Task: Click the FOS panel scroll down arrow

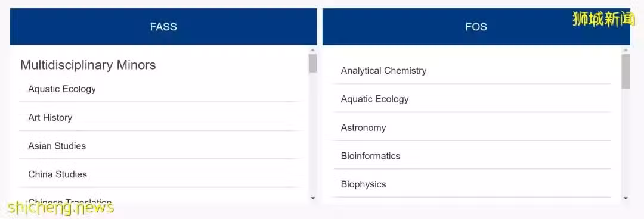Action: (626, 198)
